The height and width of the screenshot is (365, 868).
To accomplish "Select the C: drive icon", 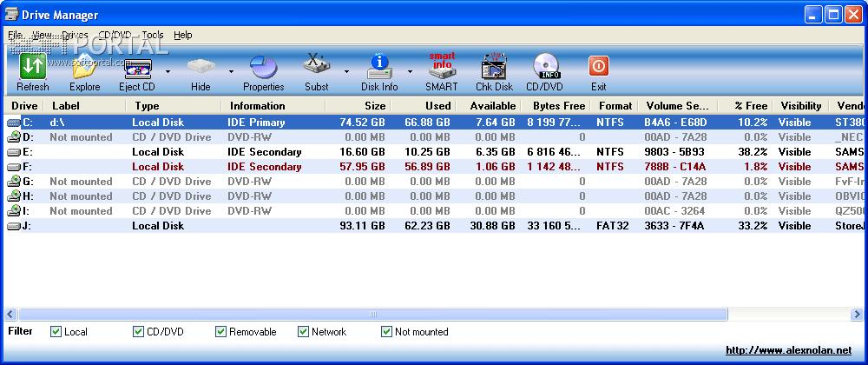I will (14, 123).
